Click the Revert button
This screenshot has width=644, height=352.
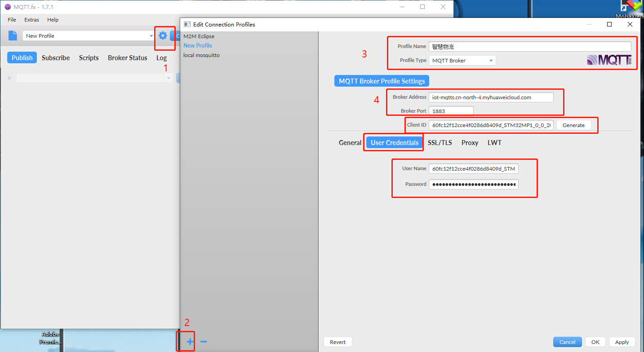pos(338,342)
